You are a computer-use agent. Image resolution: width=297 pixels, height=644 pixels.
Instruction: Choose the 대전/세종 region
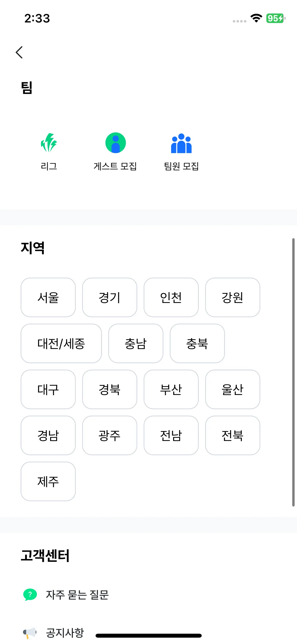coord(61,343)
